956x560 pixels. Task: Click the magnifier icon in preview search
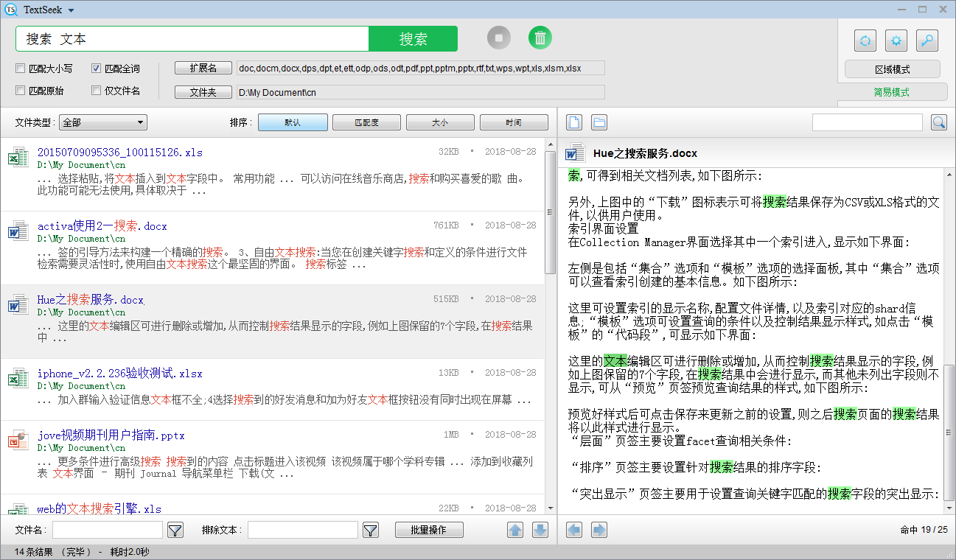pyautogui.click(x=938, y=122)
